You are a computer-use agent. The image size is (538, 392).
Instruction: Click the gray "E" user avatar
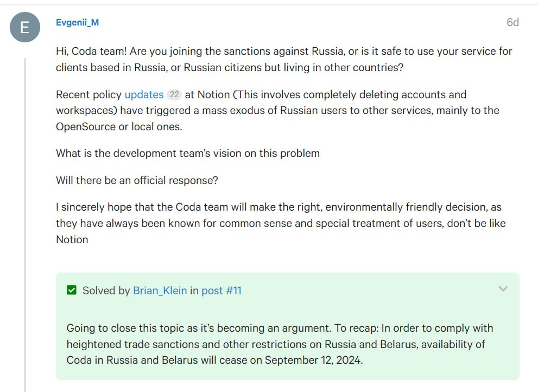tap(25, 27)
